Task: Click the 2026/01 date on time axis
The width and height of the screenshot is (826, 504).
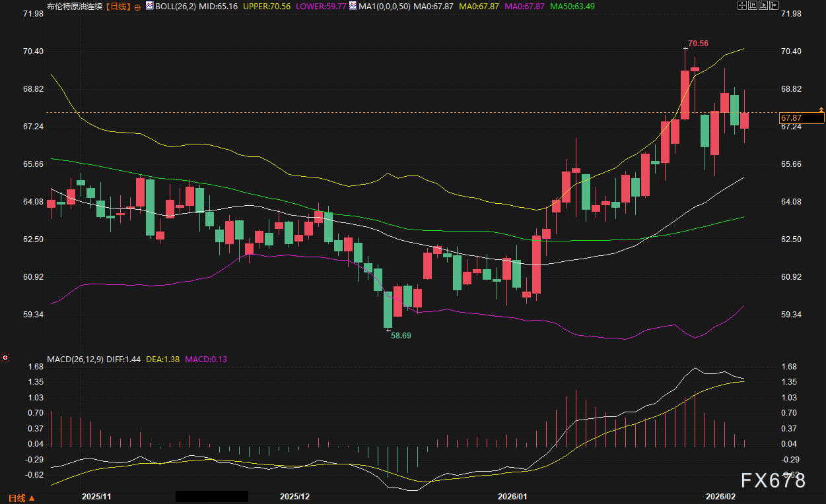Action: coord(512,496)
